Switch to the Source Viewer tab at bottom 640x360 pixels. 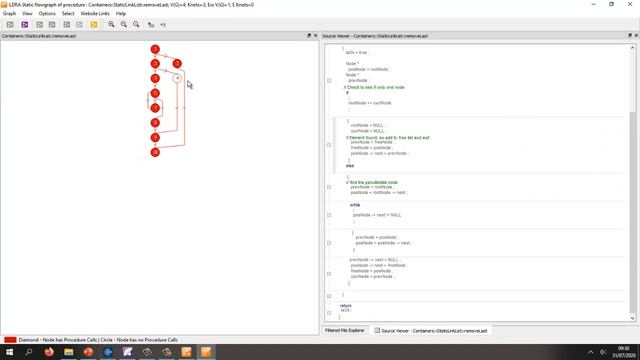point(431,331)
